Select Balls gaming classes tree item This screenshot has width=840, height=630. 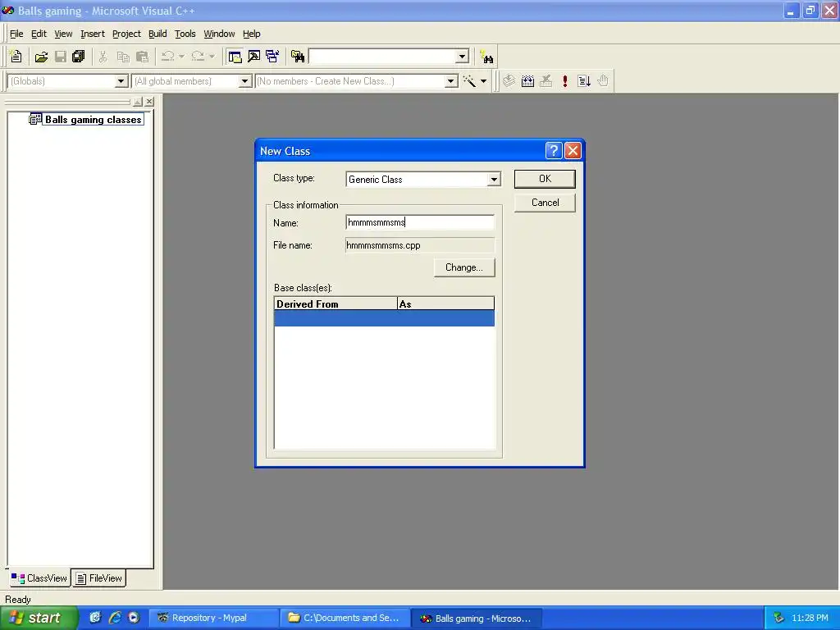(94, 120)
